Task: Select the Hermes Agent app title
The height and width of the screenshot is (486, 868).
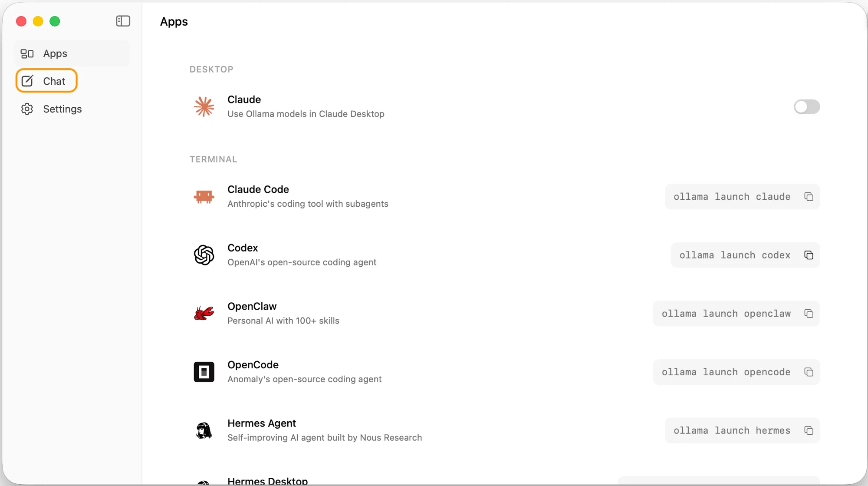Action: pos(262,423)
